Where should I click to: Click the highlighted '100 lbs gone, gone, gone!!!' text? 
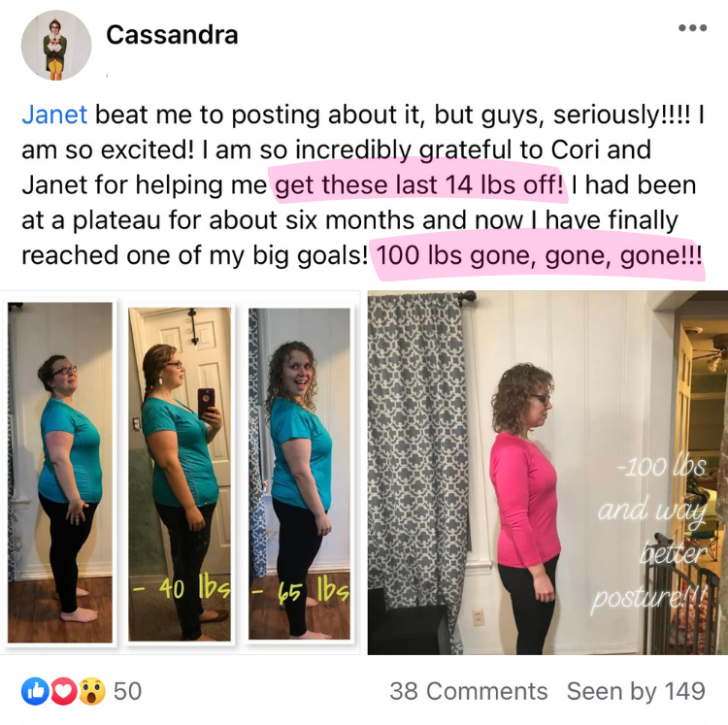click(539, 256)
